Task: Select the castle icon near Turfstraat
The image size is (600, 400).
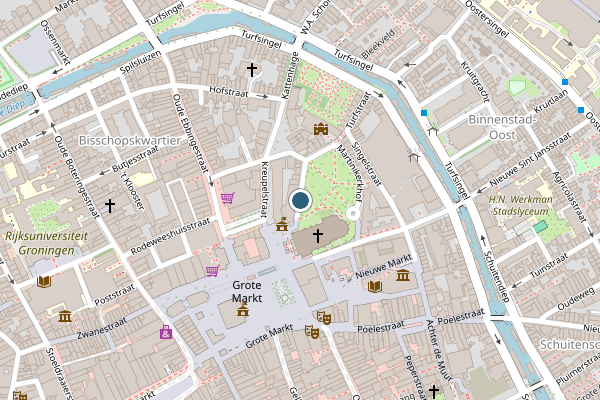Action: point(321,129)
